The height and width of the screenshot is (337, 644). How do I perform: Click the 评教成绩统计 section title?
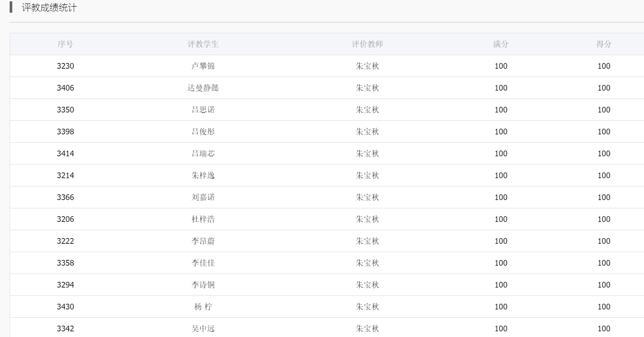pos(49,8)
